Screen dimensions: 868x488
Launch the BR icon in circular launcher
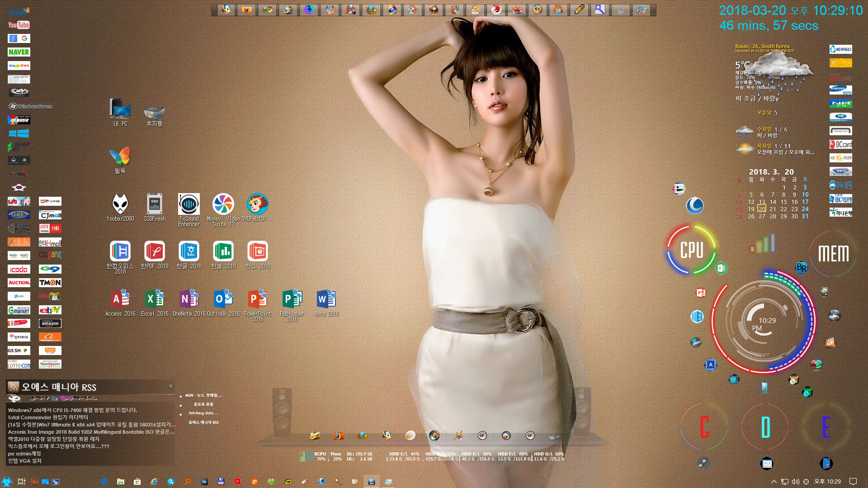[802, 267]
